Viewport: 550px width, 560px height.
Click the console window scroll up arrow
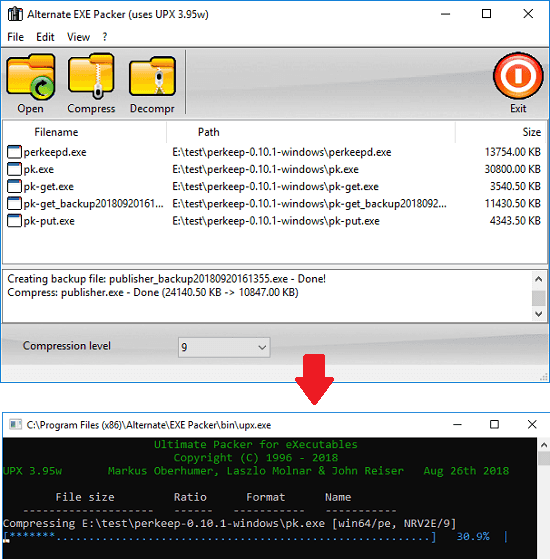544,445
